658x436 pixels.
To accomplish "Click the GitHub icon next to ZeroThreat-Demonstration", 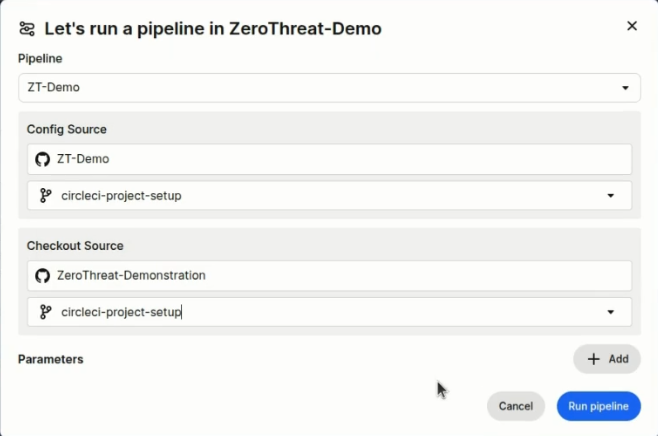I will coord(43,275).
